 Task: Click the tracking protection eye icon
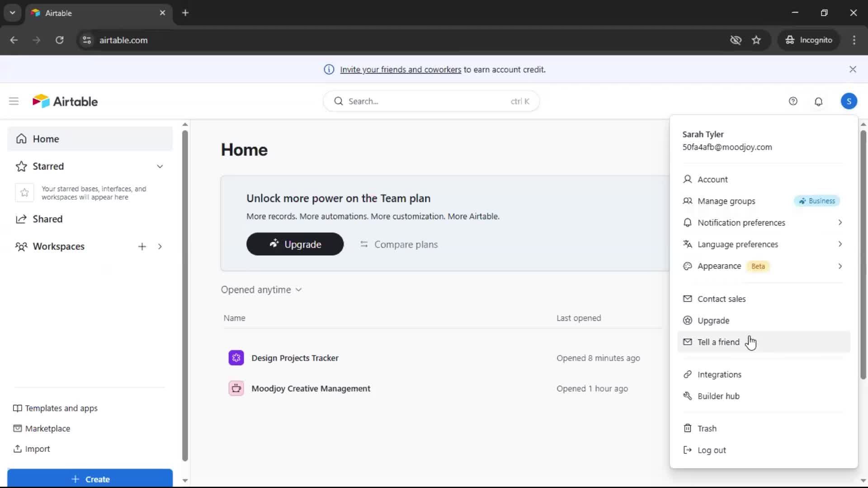(x=736, y=40)
